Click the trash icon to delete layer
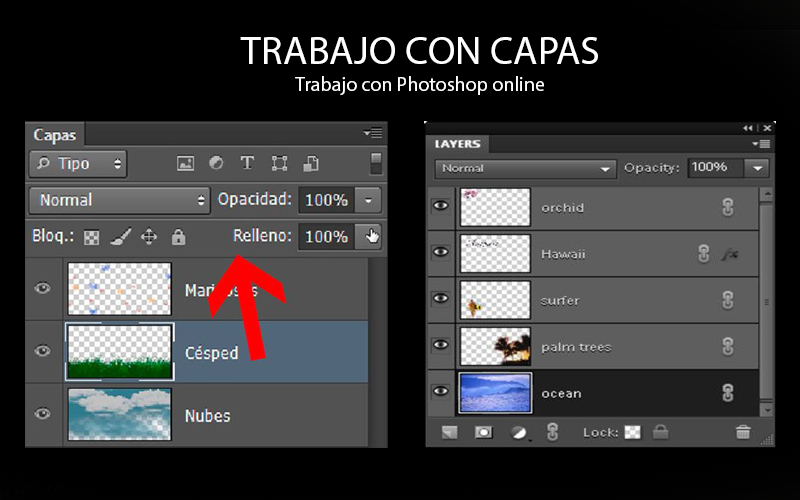800x500 pixels. point(742,432)
